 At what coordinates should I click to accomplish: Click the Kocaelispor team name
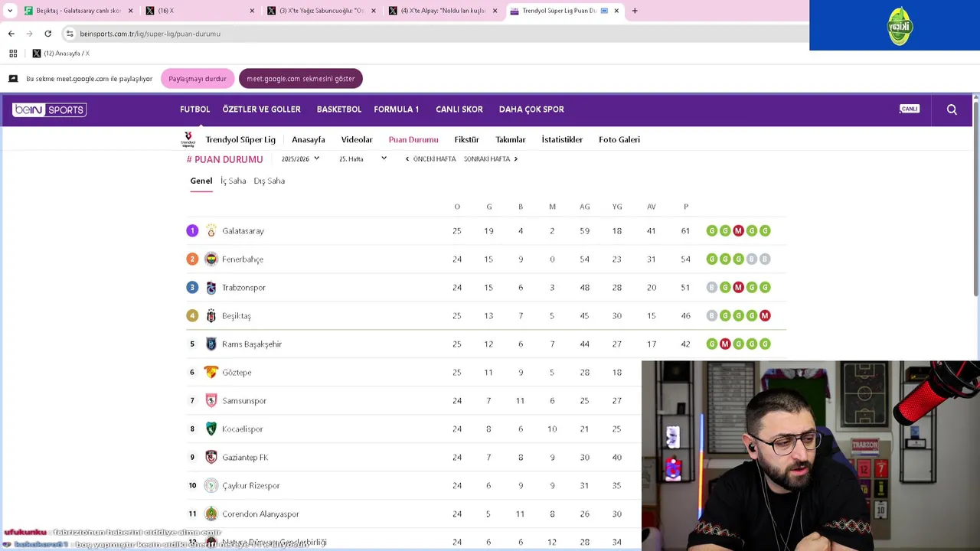coord(242,429)
